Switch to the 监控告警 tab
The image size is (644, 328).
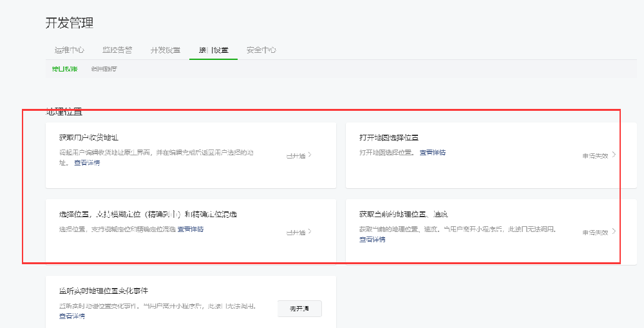(x=117, y=50)
